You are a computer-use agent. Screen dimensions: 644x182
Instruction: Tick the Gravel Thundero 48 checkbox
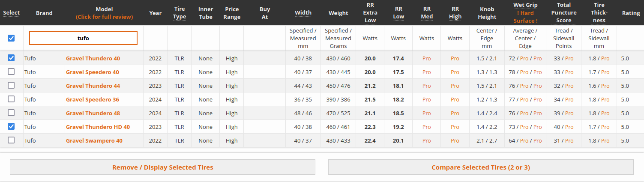[x=11, y=113]
